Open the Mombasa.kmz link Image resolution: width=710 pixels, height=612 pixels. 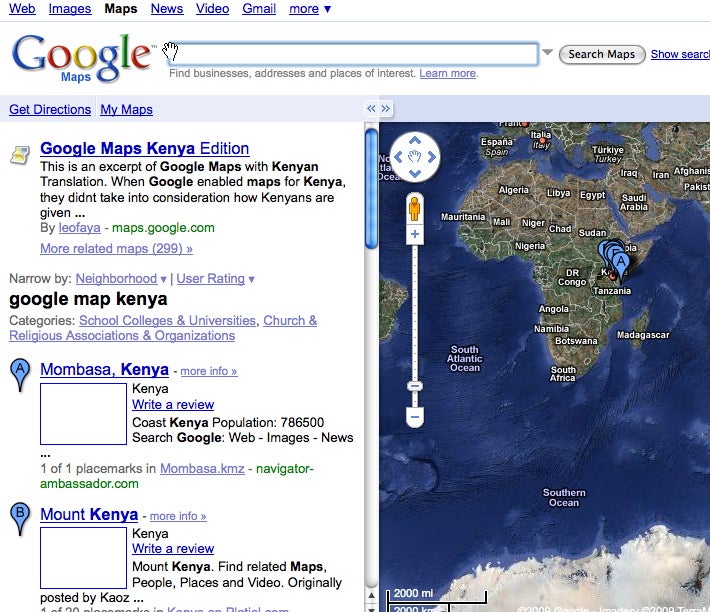pos(202,469)
